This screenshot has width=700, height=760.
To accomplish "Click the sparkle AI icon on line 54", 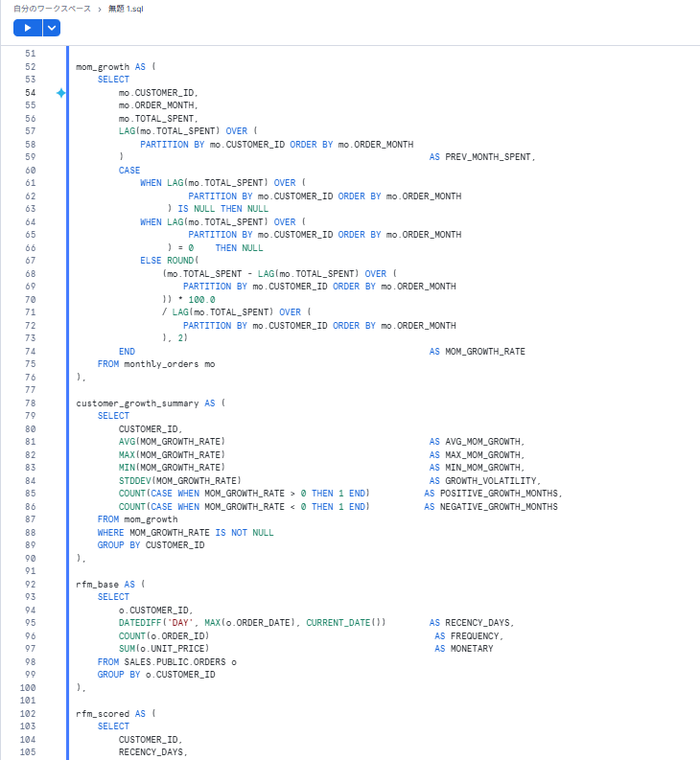I will (60, 93).
